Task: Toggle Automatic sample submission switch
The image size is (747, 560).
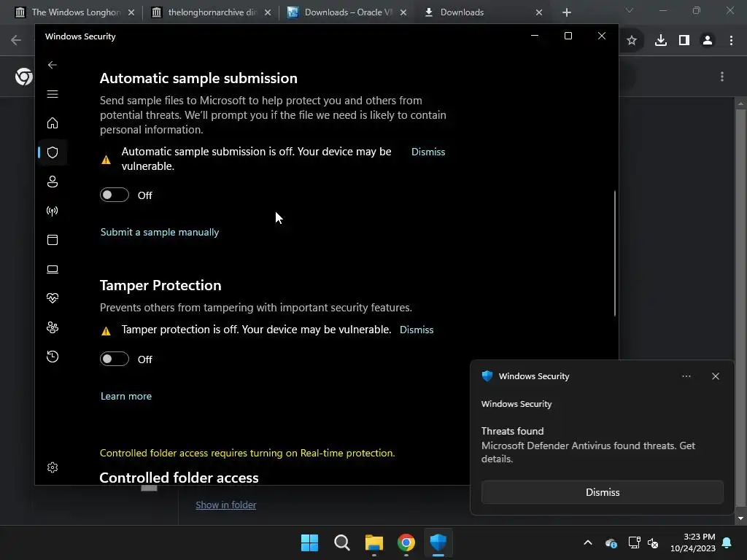Action: point(115,195)
